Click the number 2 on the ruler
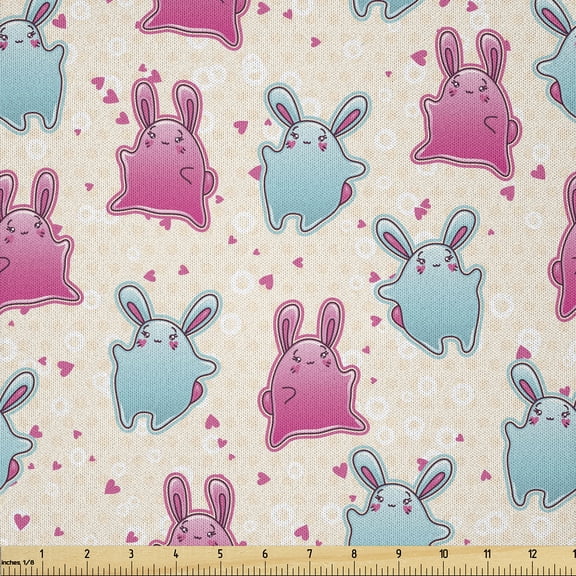Screen dimensions: 576x576 point(87,554)
